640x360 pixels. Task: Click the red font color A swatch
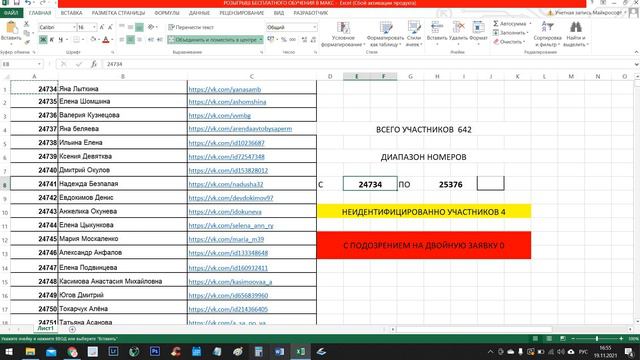(x=106, y=40)
